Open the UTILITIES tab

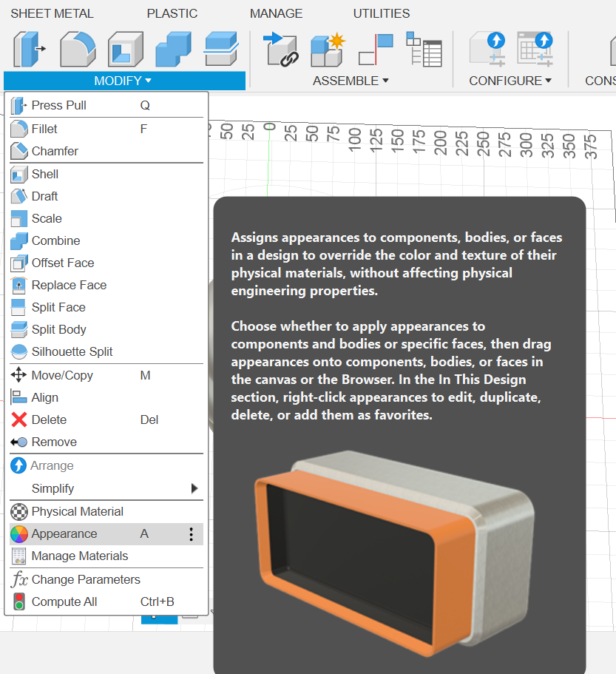[382, 13]
